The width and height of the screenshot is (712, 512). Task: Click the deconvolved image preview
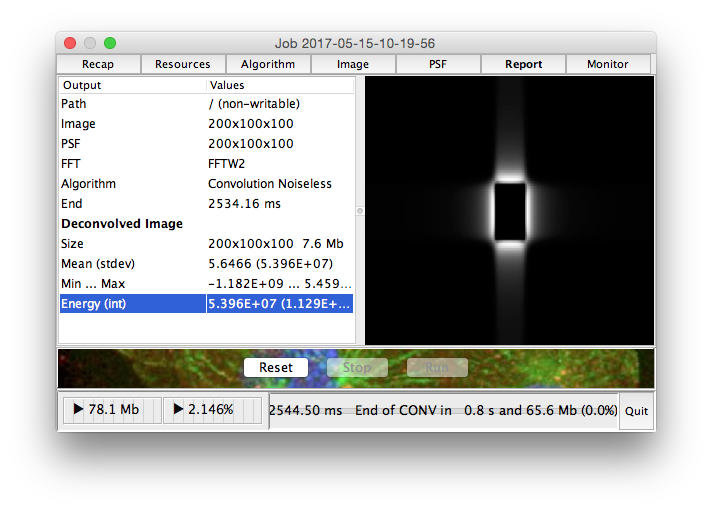pyautogui.click(x=510, y=211)
